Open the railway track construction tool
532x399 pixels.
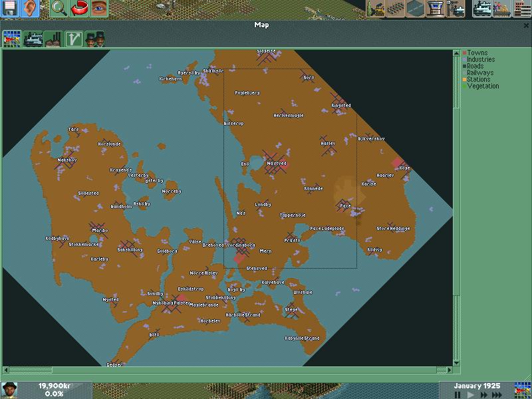point(396,8)
